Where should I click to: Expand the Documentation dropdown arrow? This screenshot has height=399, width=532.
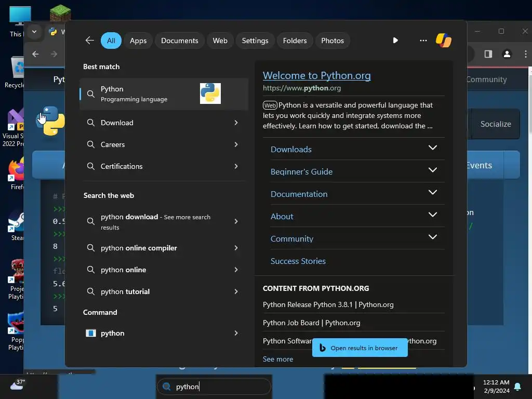tap(433, 192)
